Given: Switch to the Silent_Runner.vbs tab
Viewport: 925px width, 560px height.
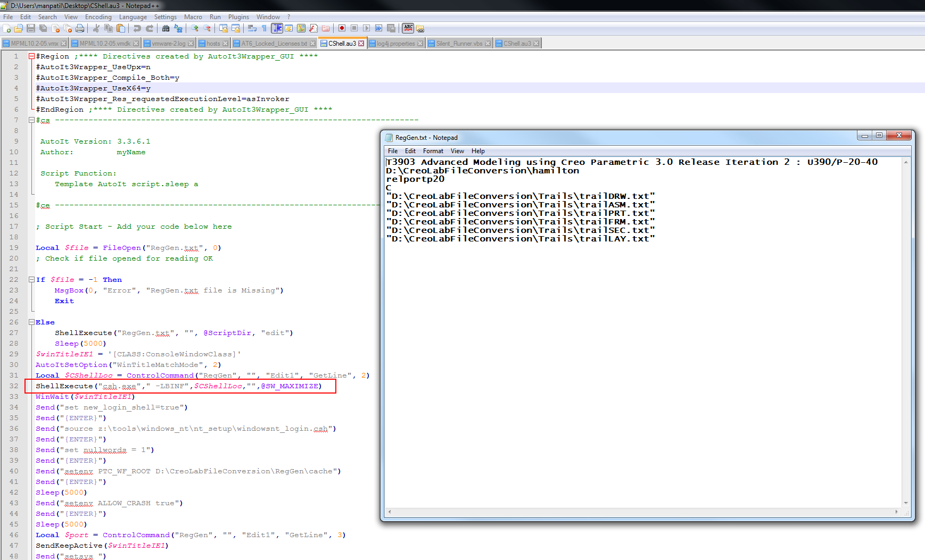Looking at the screenshot, I should tap(459, 44).
